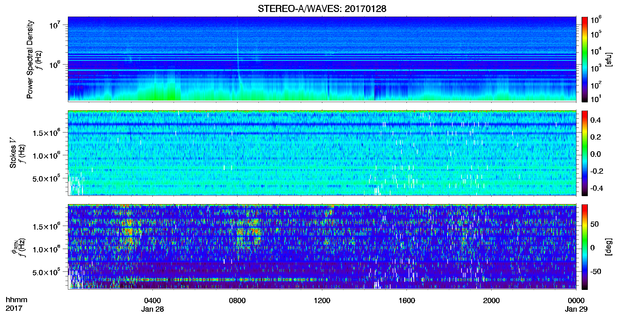Click the "hhmm" time format label
Viewport: 644px width, 332px height.
pos(17,300)
